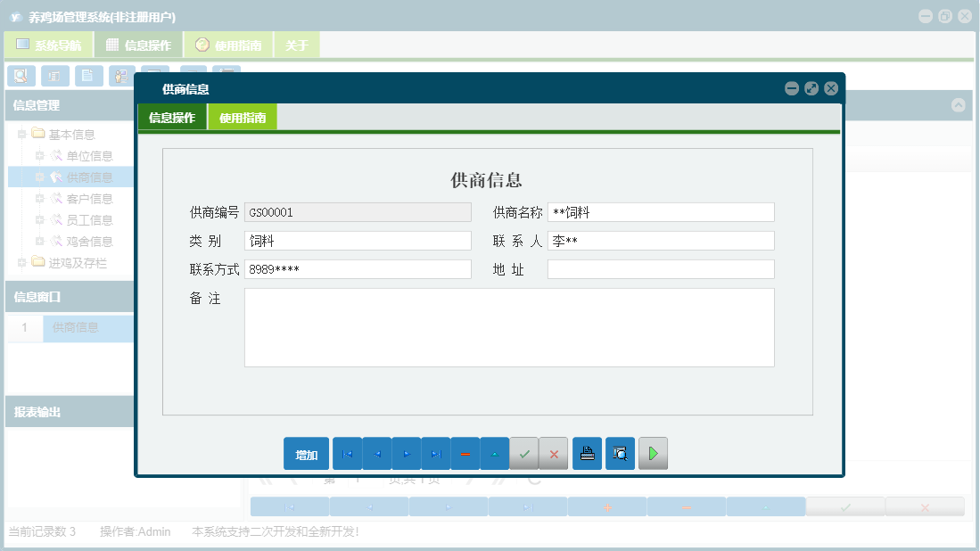Click the green checkmark confirm icon in dialog

pyautogui.click(x=523, y=454)
